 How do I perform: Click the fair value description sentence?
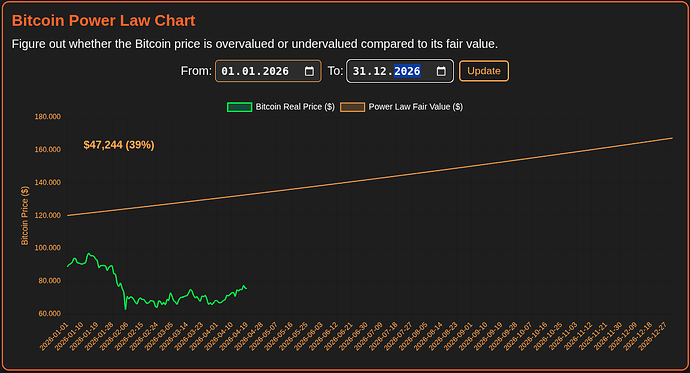pyautogui.click(x=255, y=44)
